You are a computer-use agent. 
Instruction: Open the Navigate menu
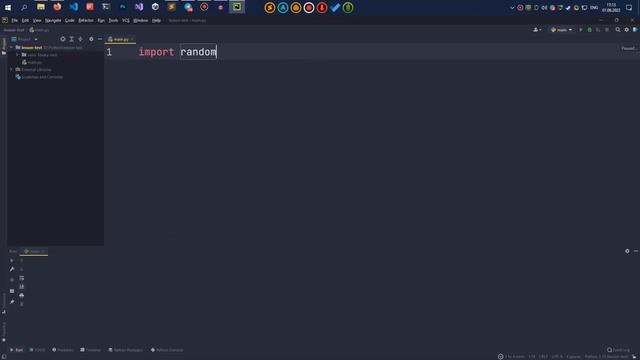point(53,20)
